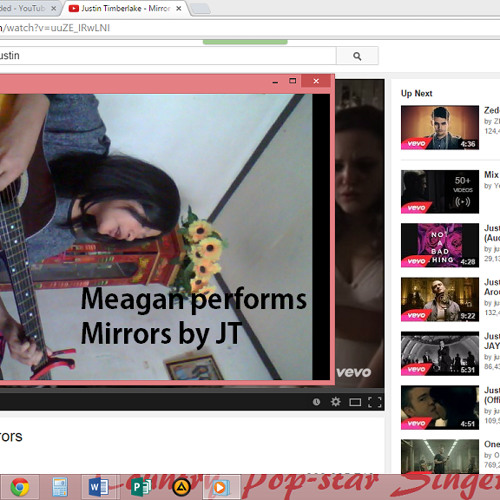
Task: Click the Zedd video title link
Action: click(x=492, y=110)
